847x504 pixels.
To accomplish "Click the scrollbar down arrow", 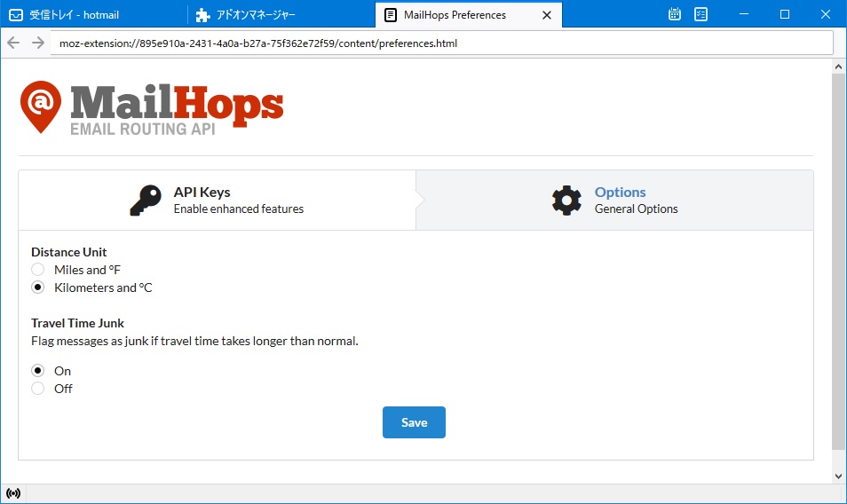I will click(839, 476).
